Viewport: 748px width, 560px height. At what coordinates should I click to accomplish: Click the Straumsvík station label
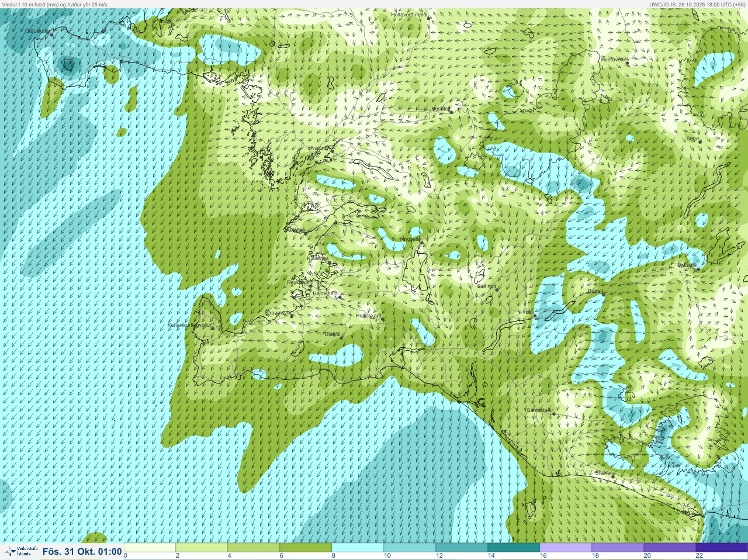(x=278, y=313)
